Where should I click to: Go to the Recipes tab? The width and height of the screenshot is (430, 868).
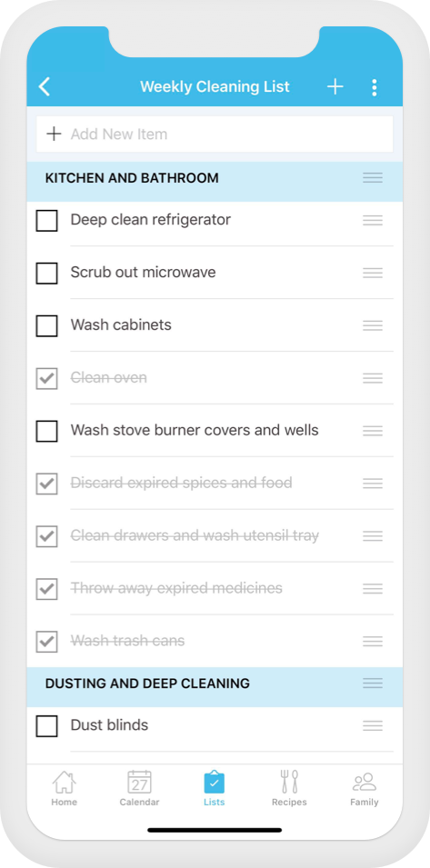tap(289, 788)
